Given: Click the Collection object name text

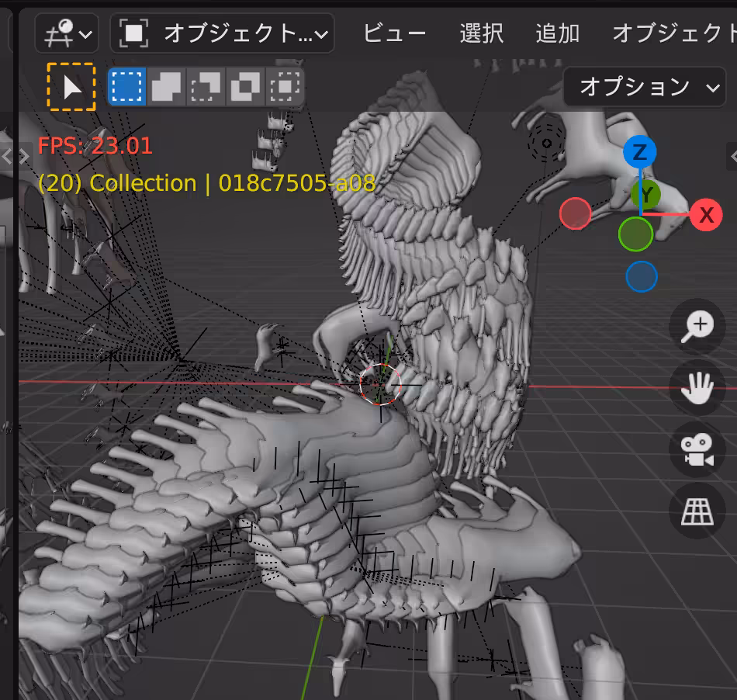Looking at the screenshot, I should click(x=207, y=183).
